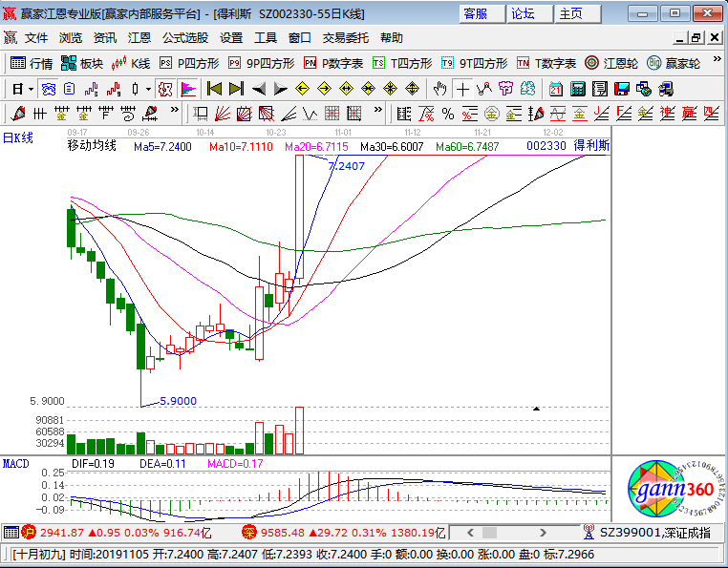
Task: Click the 日K线 label
Action: [18, 137]
